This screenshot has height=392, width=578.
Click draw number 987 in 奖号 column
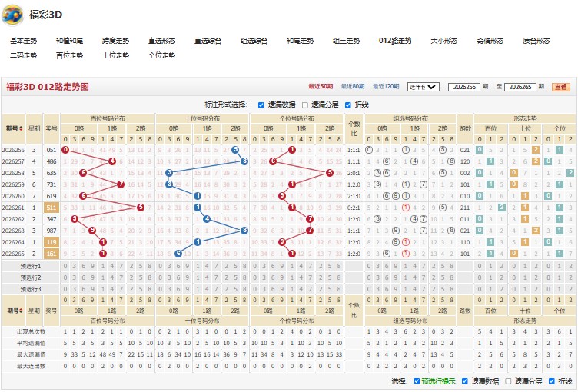pos(51,231)
